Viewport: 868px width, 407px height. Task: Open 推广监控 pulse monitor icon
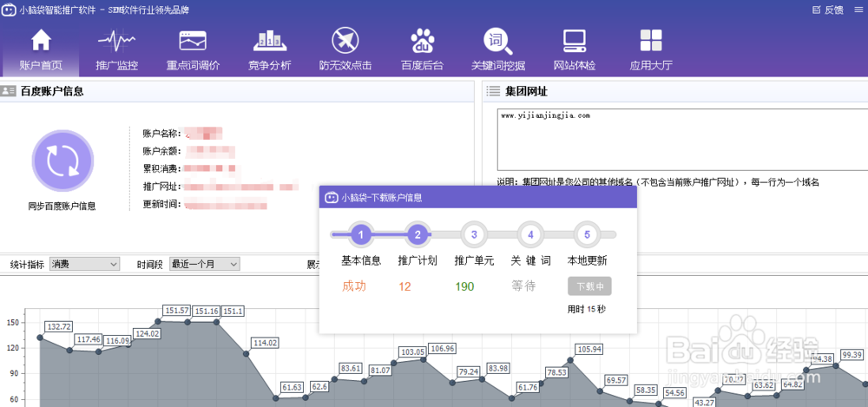click(116, 41)
